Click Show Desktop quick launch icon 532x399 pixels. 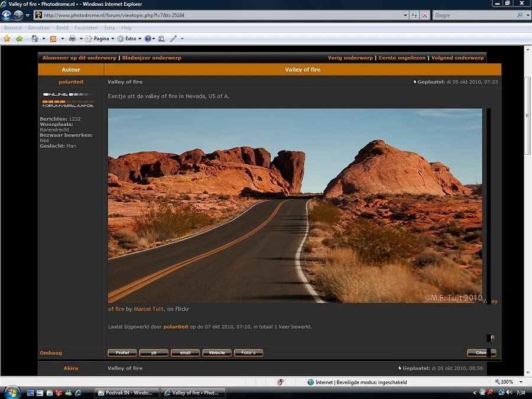(30, 393)
